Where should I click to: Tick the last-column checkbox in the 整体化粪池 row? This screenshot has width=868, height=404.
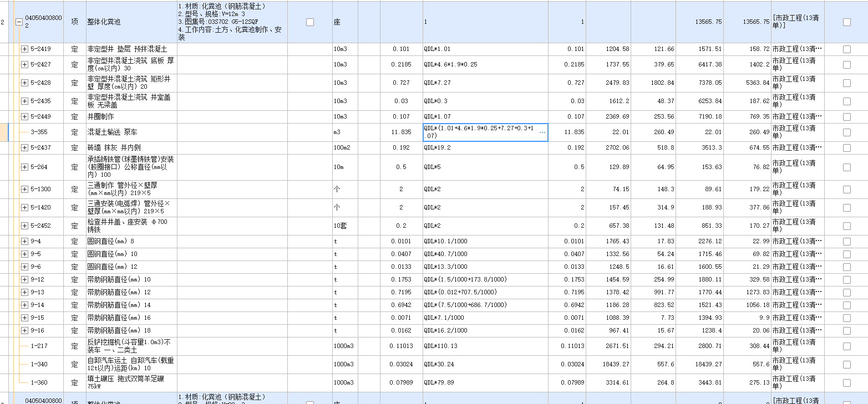coord(846,22)
